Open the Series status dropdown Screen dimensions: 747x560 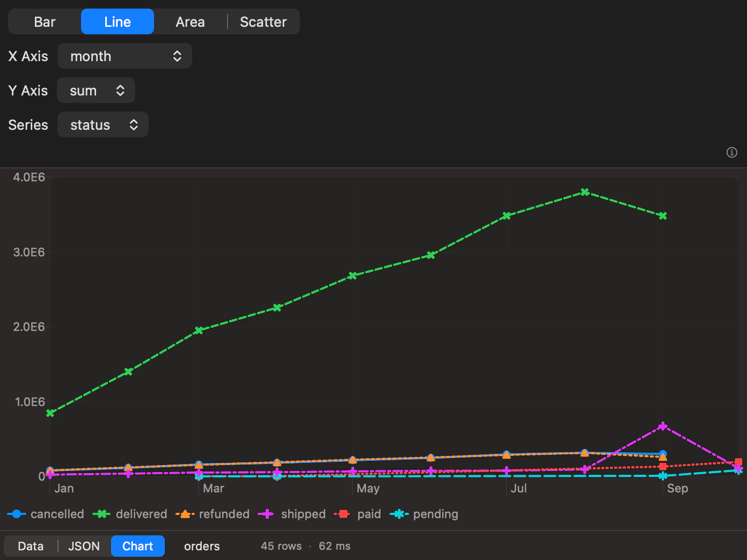pyautogui.click(x=103, y=124)
